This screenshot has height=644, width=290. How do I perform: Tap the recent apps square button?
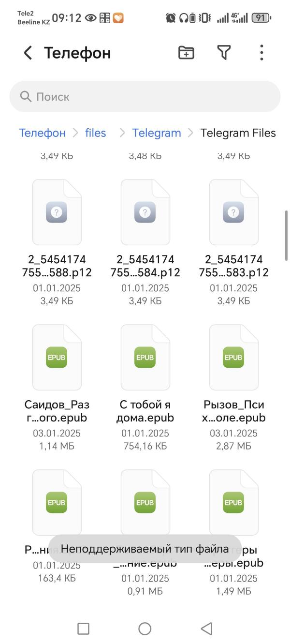click(83, 629)
